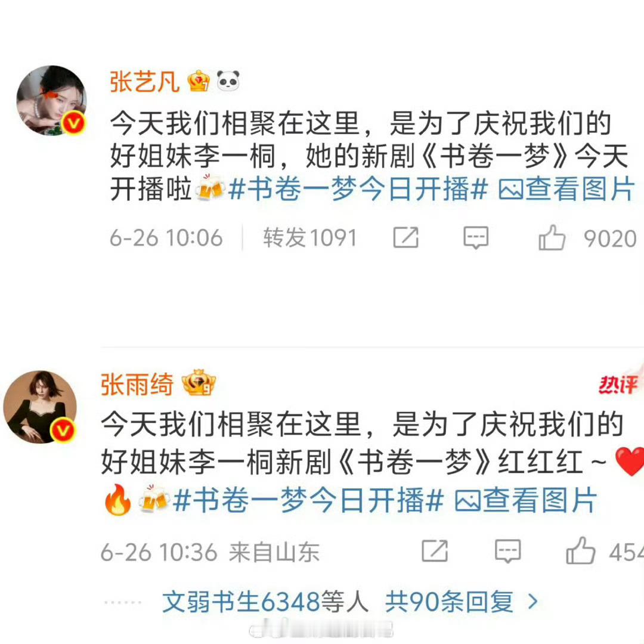Tap the 张雨绮 username
Image resolution: width=644 pixels, height=644 pixels.
(137, 384)
